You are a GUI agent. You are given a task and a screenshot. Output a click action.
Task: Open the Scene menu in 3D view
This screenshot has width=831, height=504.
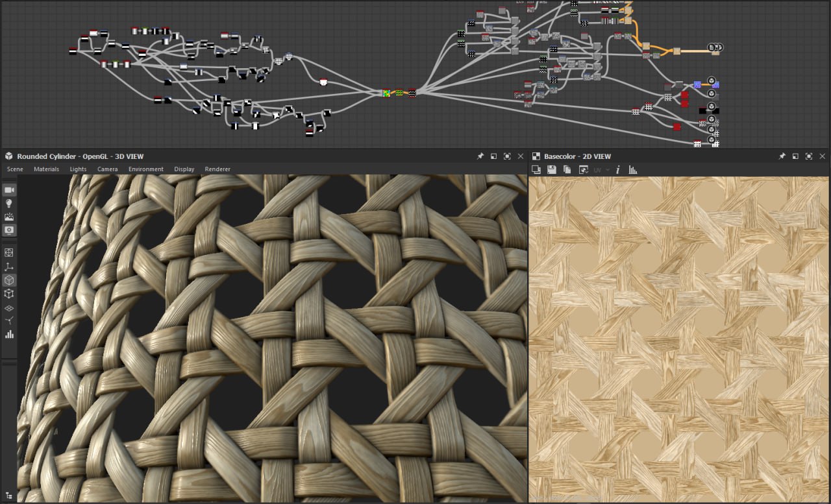click(15, 169)
